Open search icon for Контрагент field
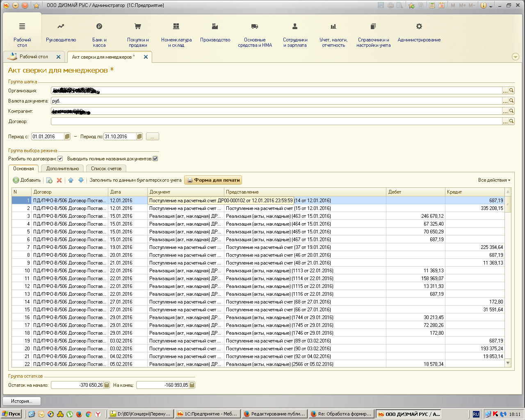The width and height of the screenshot is (525, 420). click(x=511, y=111)
